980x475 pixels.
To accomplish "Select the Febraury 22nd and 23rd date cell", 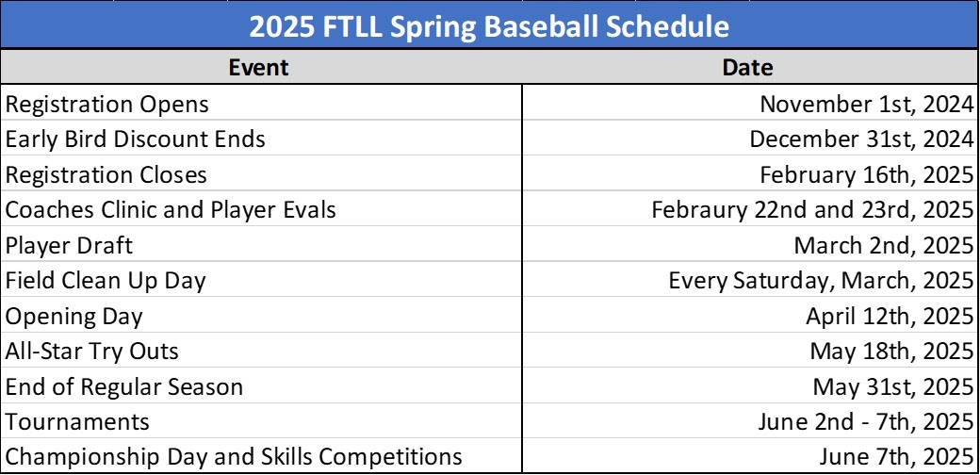I will click(750, 208).
